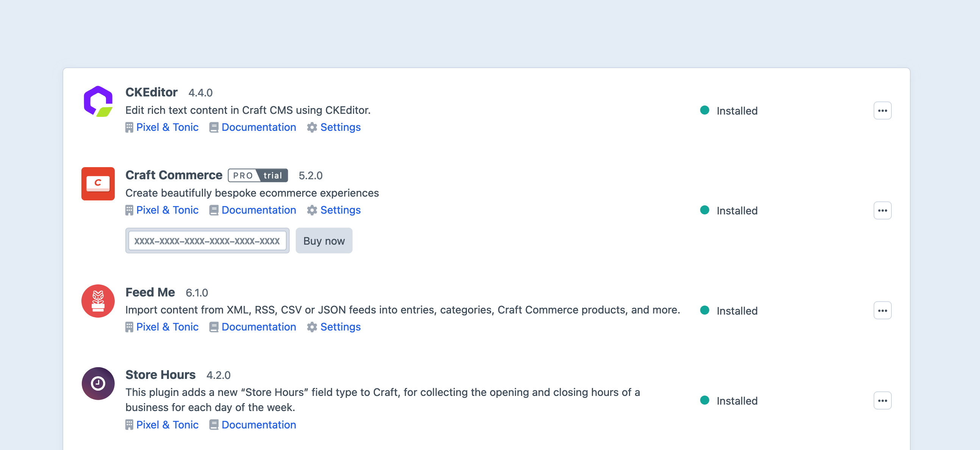Click the Feed Me plugin icon
Image resolution: width=980 pixels, height=450 pixels.
[x=98, y=301]
